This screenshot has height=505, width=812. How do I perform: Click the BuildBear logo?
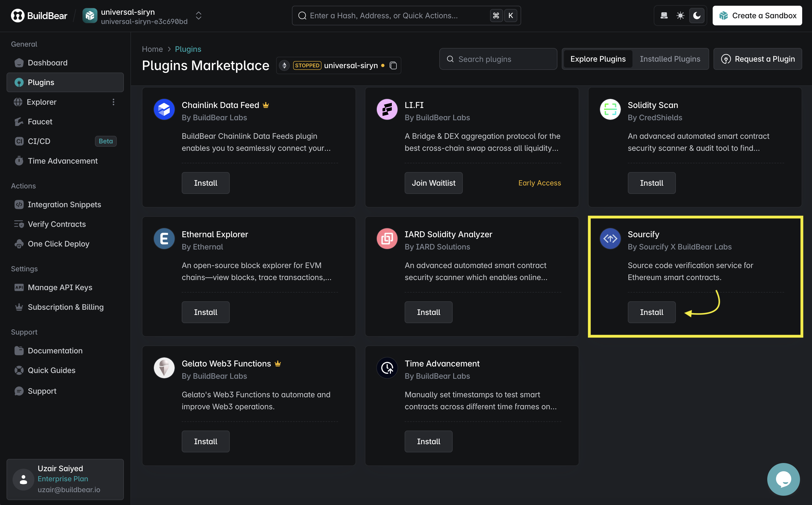[x=39, y=16]
